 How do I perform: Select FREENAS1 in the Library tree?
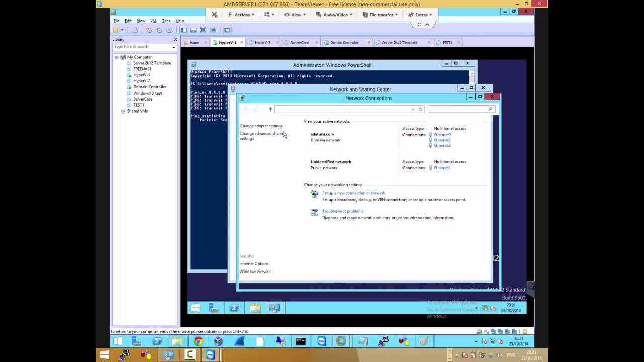coord(142,69)
